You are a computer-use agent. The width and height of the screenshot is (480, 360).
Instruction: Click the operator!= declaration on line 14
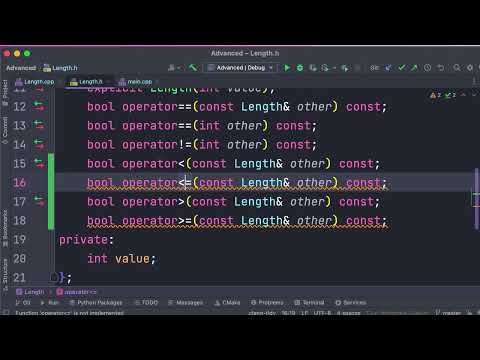pos(202,144)
